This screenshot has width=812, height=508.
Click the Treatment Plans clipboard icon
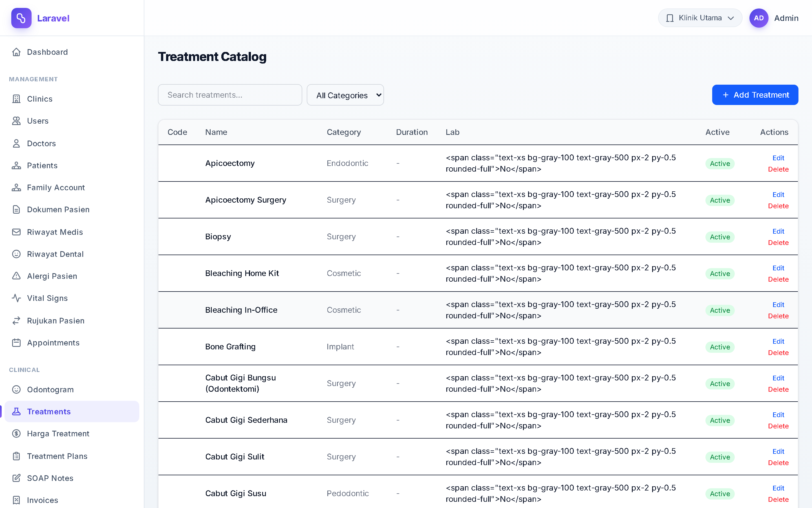(x=16, y=456)
